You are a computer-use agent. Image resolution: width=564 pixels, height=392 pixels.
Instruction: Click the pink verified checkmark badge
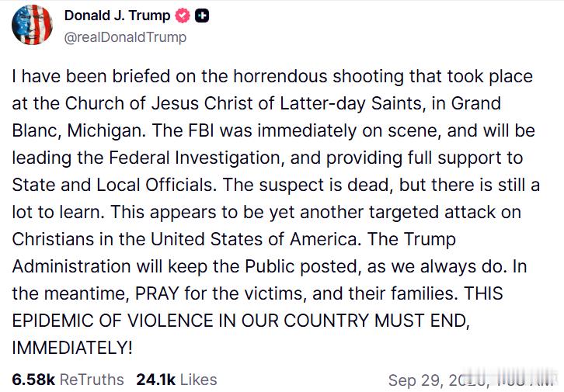coord(183,16)
